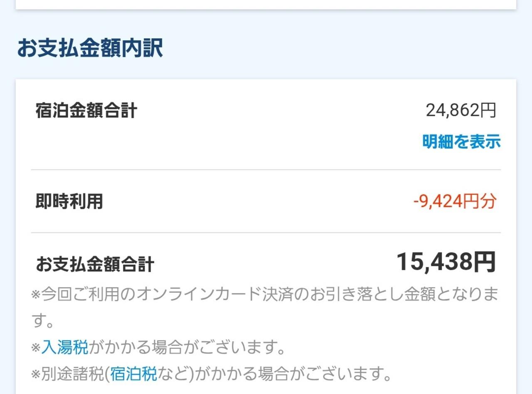The width and height of the screenshot is (532, 394).
Task: Open the 宿泊税 link
Action: coord(133,374)
